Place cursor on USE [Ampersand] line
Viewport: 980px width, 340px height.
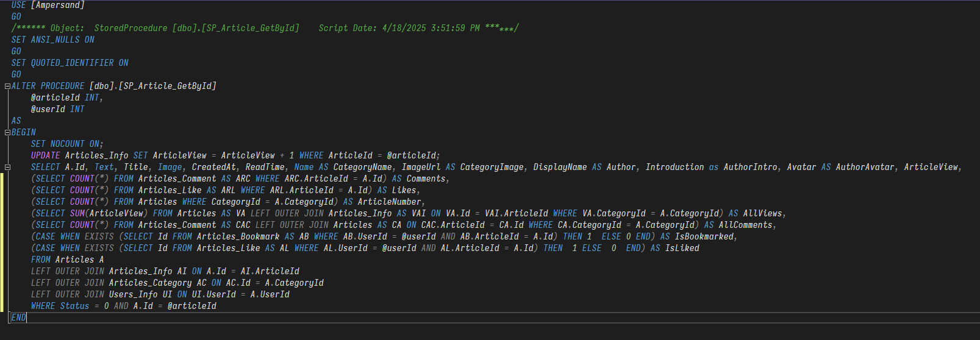coord(48,5)
